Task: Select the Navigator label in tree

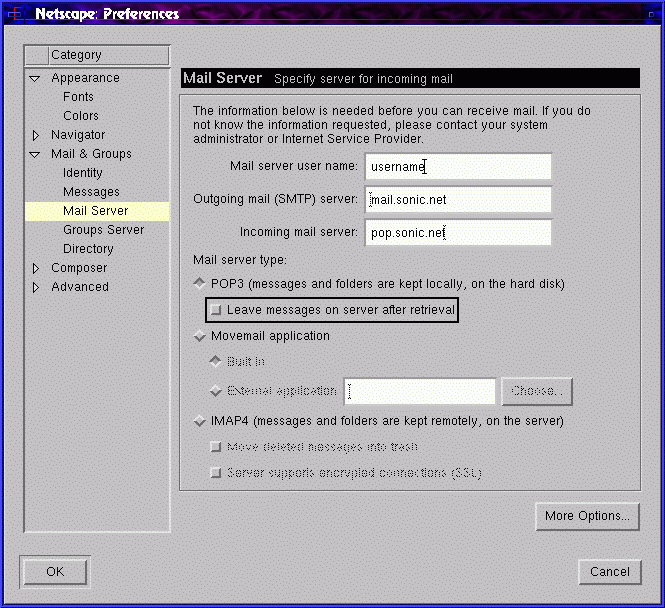Action: point(78,135)
